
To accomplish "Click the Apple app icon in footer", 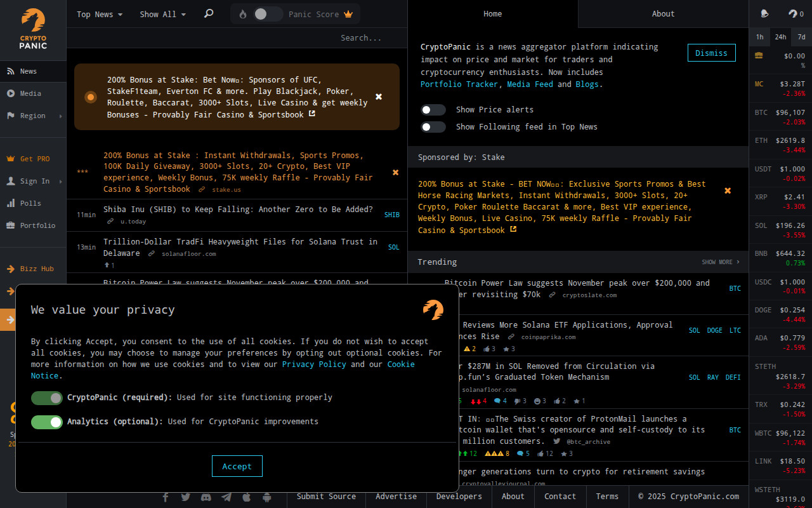I will (x=247, y=497).
